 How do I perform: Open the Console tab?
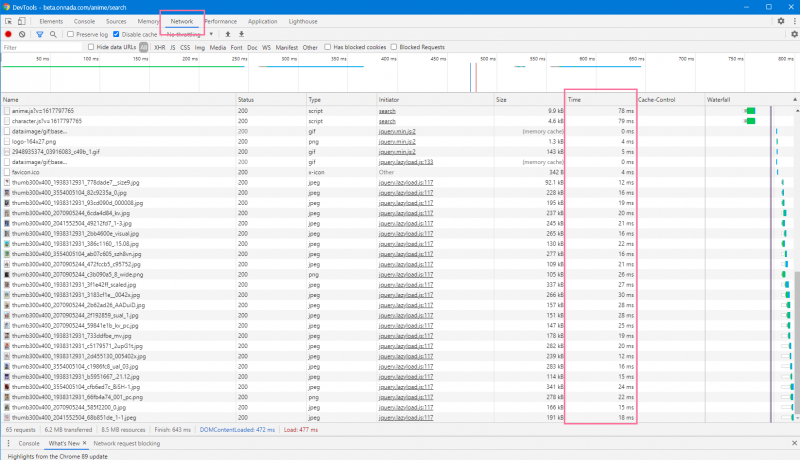85,21
